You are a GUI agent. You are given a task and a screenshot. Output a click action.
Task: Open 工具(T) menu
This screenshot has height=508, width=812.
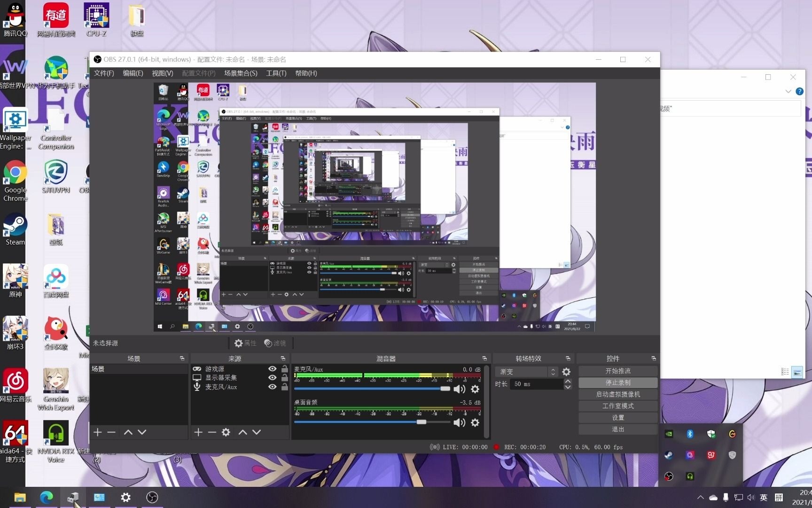(x=276, y=73)
